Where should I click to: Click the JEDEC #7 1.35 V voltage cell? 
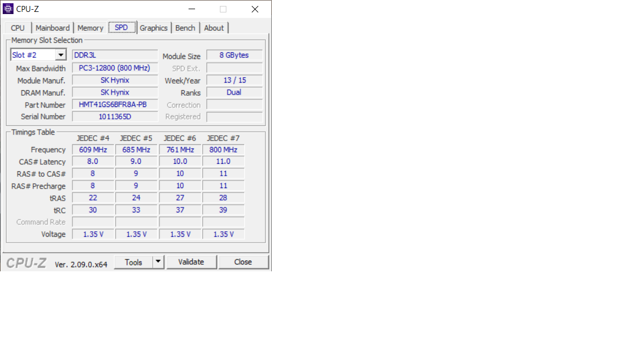click(224, 234)
